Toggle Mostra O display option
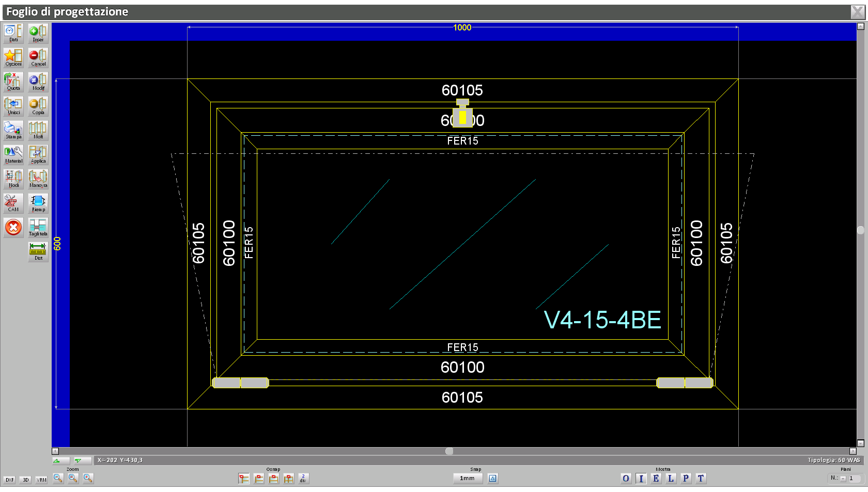868x492 pixels. pos(626,479)
